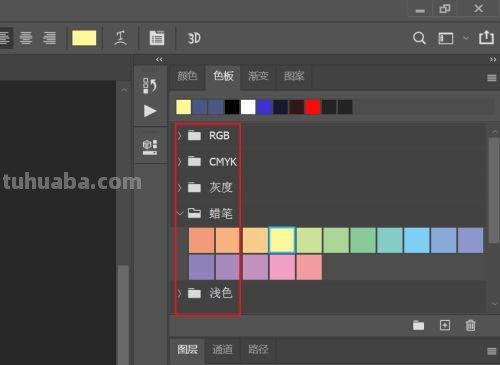The image size is (500, 365).
Task: Click the warp text icon
Action: coord(120,38)
